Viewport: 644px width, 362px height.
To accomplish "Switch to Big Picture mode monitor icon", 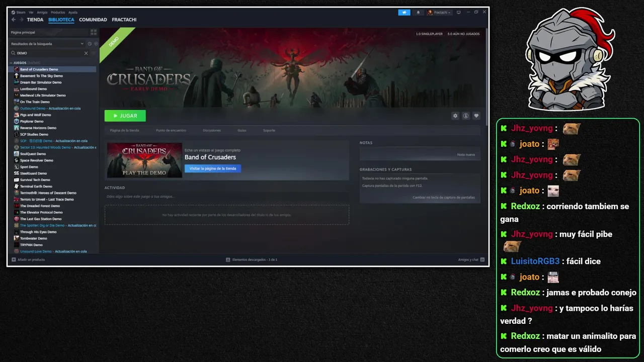I will (458, 12).
